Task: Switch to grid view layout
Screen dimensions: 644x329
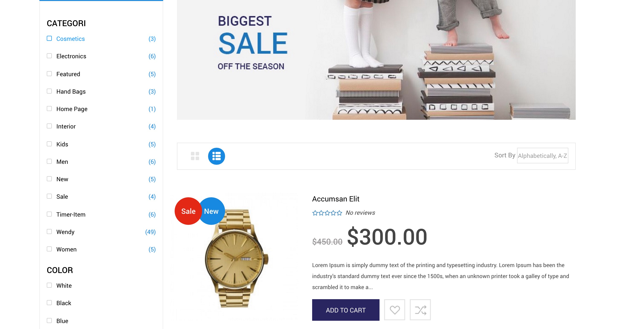Action: pyautogui.click(x=195, y=156)
